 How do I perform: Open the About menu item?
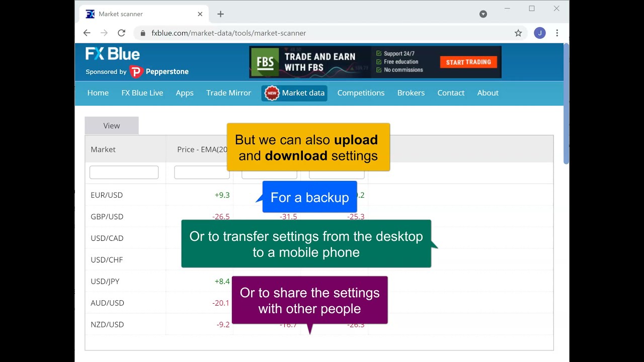click(x=488, y=93)
